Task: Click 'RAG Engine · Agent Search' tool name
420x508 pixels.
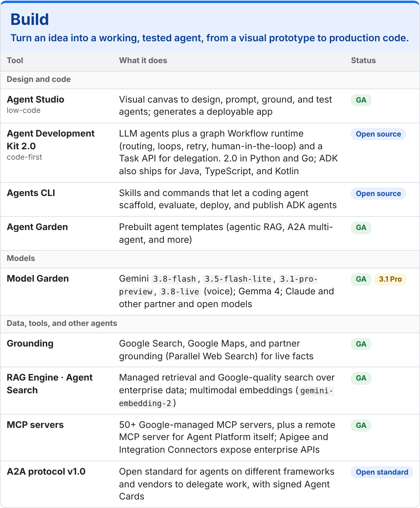Action: tap(50, 384)
